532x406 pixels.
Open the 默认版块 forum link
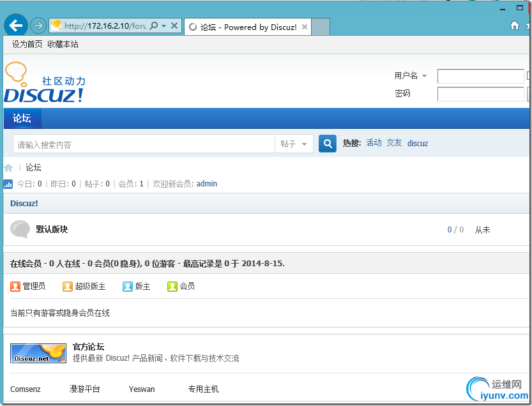(x=52, y=229)
